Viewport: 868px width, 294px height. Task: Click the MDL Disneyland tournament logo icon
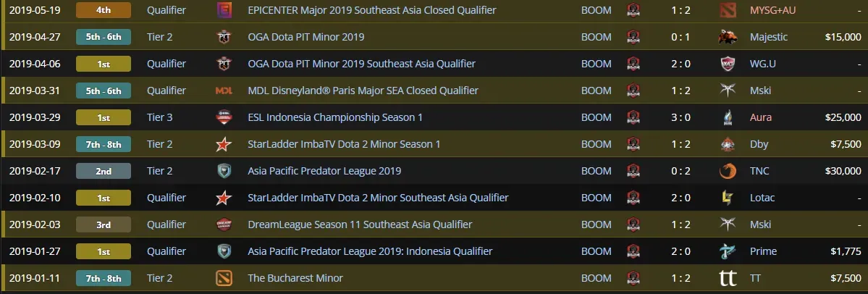coord(224,91)
